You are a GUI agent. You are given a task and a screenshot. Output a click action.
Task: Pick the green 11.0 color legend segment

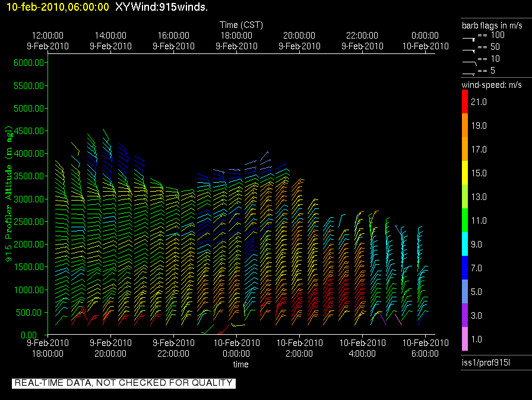[x=465, y=220]
